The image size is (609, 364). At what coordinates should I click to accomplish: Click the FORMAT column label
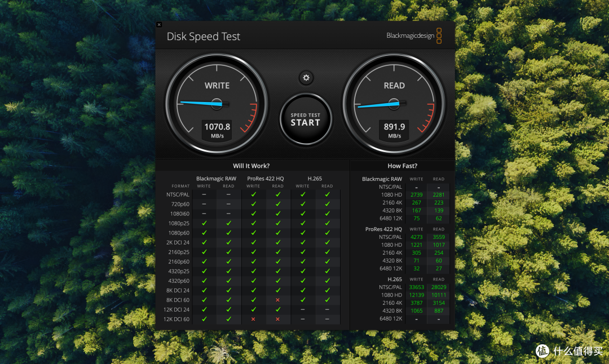click(180, 187)
